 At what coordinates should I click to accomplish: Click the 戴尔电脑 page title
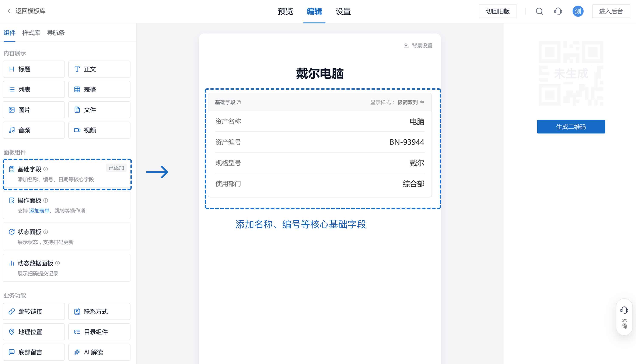[320, 74]
